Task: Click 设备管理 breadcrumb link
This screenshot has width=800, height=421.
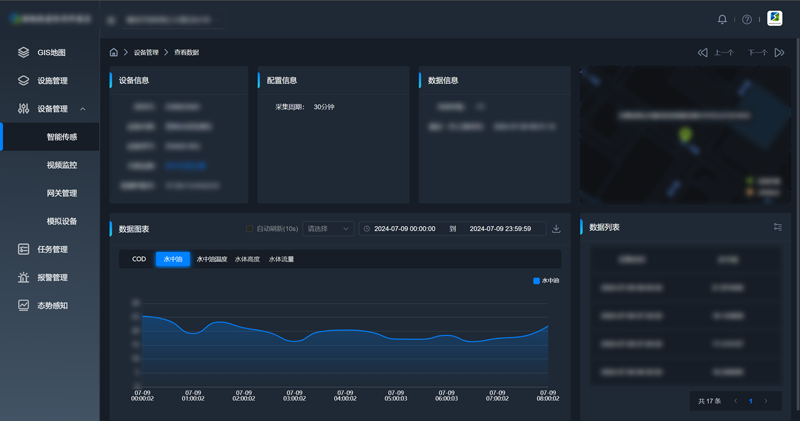Action: click(x=146, y=52)
